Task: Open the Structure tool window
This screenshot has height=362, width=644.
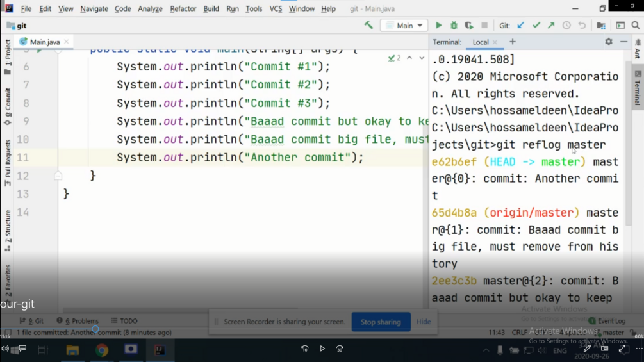Action: 8,230
